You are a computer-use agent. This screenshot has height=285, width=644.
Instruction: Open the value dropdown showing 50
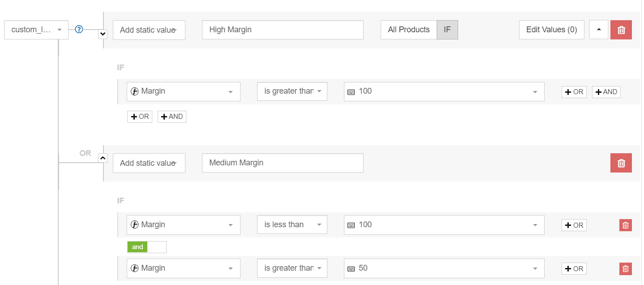tap(444, 268)
